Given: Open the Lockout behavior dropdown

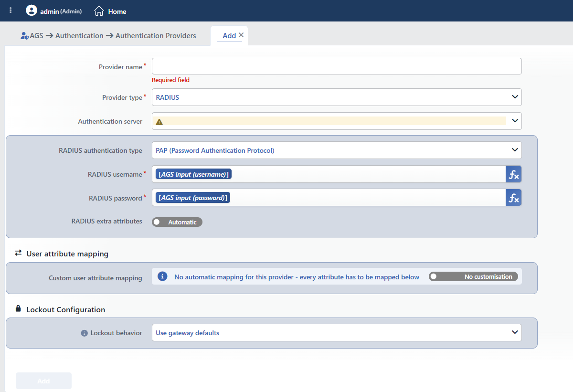Looking at the screenshot, I should pos(337,333).
